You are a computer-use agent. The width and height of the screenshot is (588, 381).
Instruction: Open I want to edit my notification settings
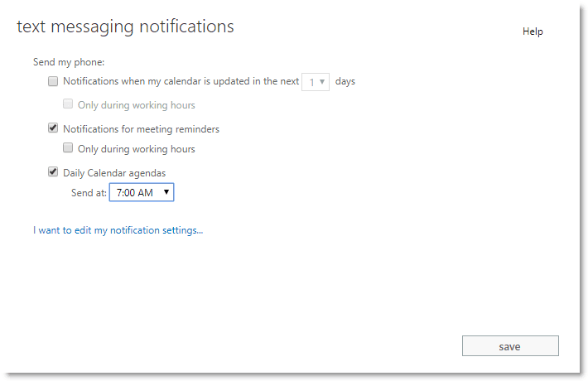click(118, 230)
